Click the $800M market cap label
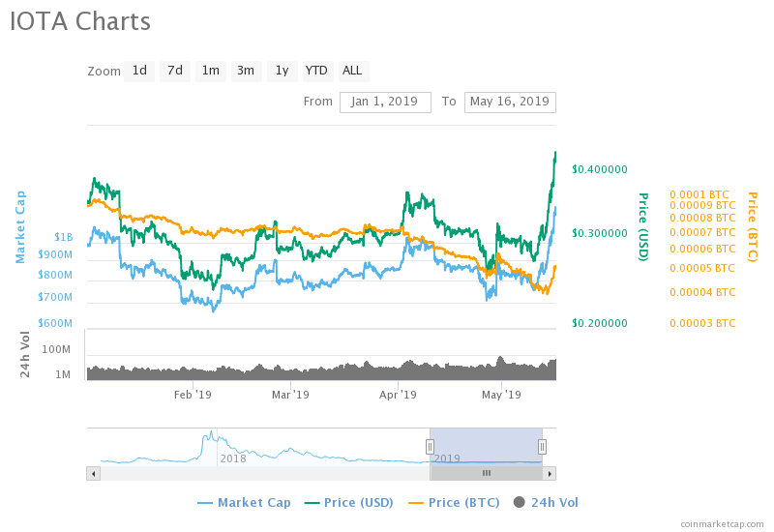This screenshot has width=774, height=532. [55, 276]
